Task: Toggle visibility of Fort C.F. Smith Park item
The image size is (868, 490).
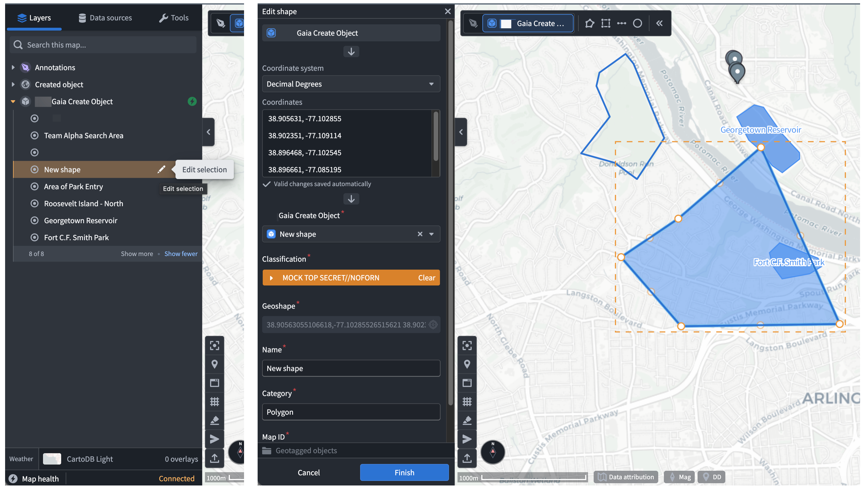Action: tap(34, 237)
